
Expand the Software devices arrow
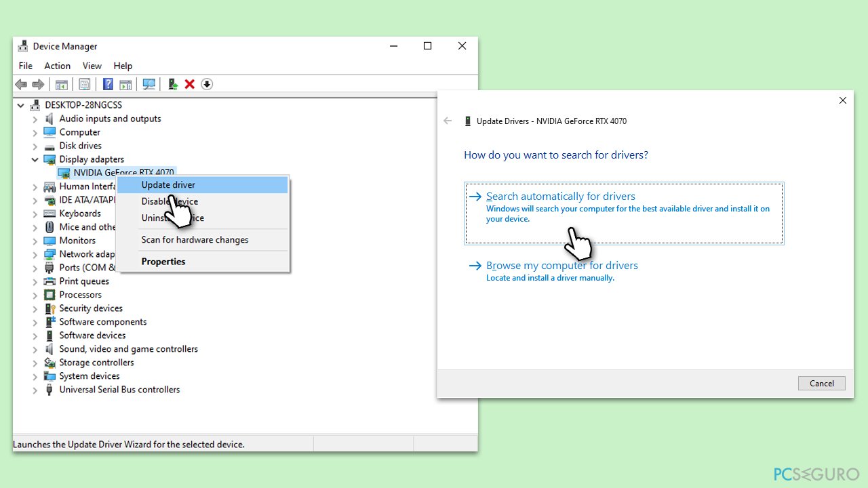tap(35, 335)
